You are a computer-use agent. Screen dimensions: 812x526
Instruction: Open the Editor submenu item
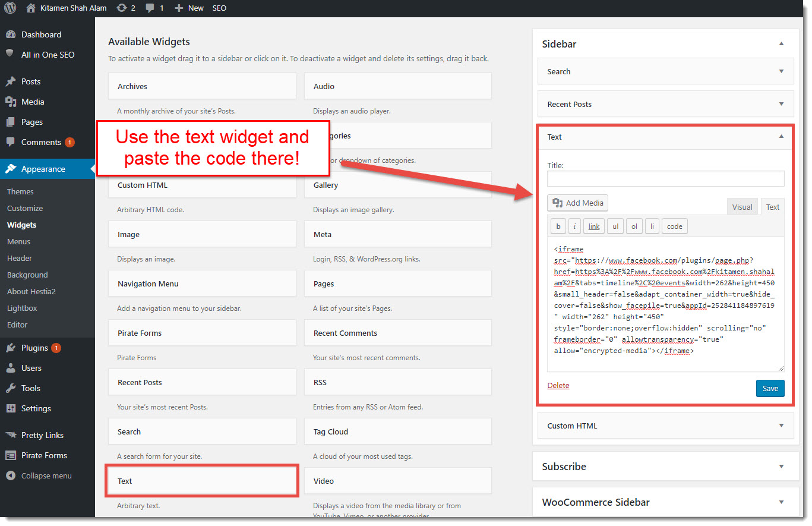click(x=17, y=325)
